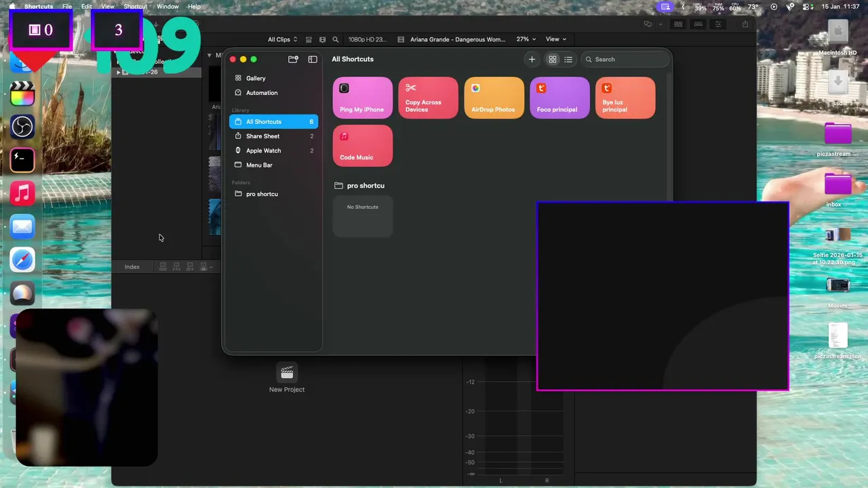
Task: Click the clip appearance icon beside All Clips
Action: coord(309,39)
